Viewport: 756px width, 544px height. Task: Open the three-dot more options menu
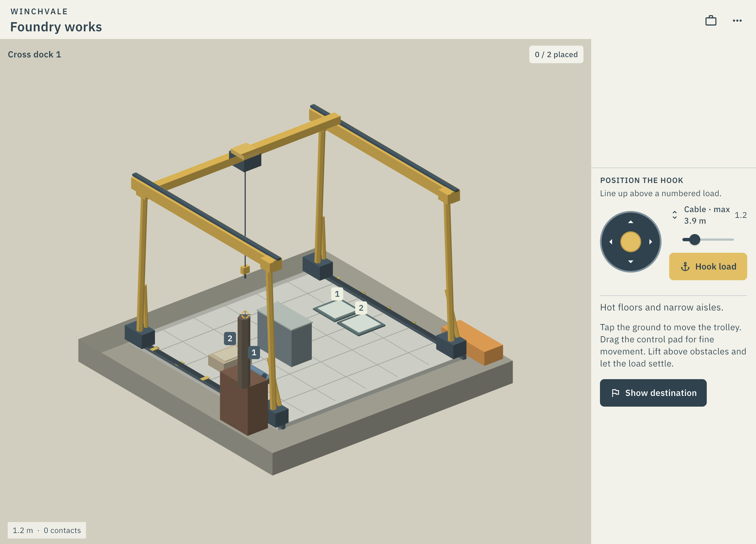pyautogui.click(x=737, y=21)
